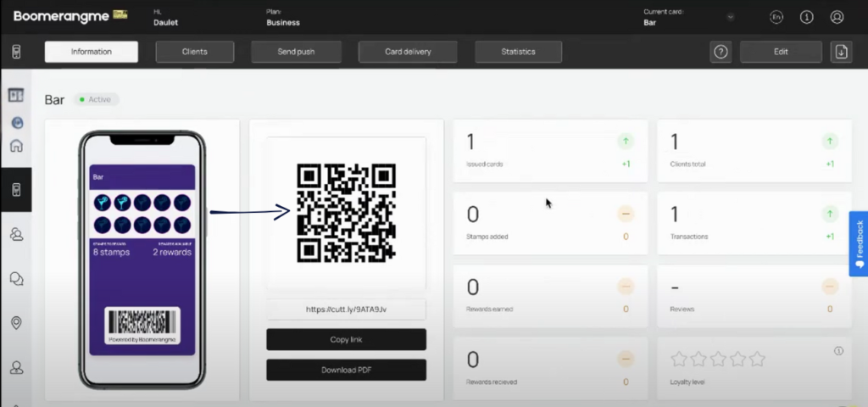Viewport: 868px width, 407px height.
Task: Open the Send push tab
Action: point(297,52)
